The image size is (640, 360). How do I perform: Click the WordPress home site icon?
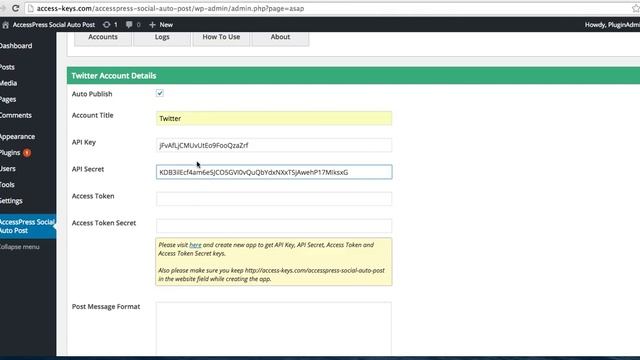(x=5, y=25)
